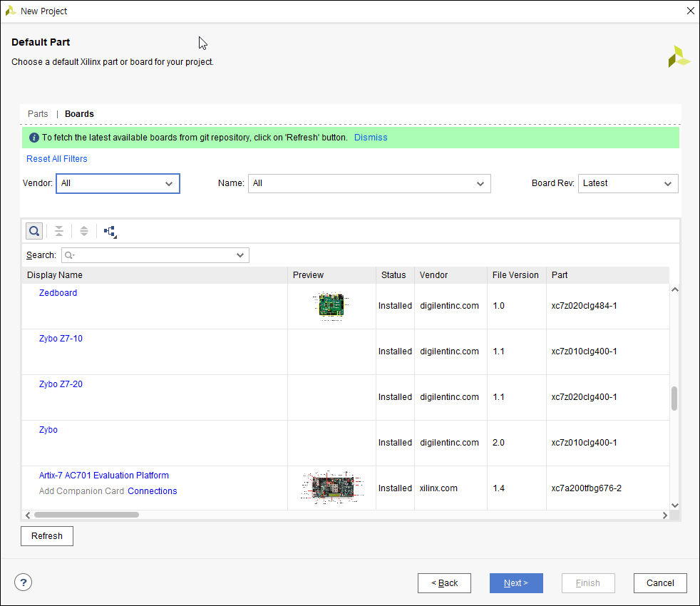Select Artix-7 AC701 Evaluation Platform

[x=104, y=475]
